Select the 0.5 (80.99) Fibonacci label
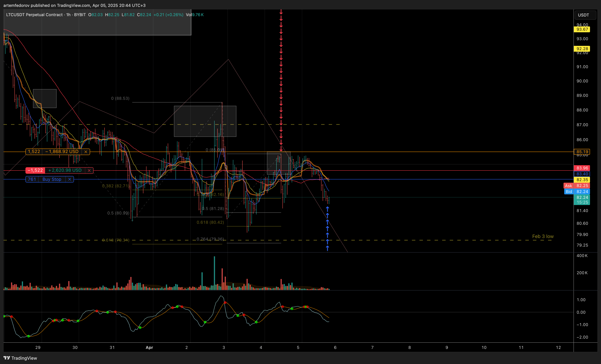Viewport: 601px width, 364px height. pos(118,213)
